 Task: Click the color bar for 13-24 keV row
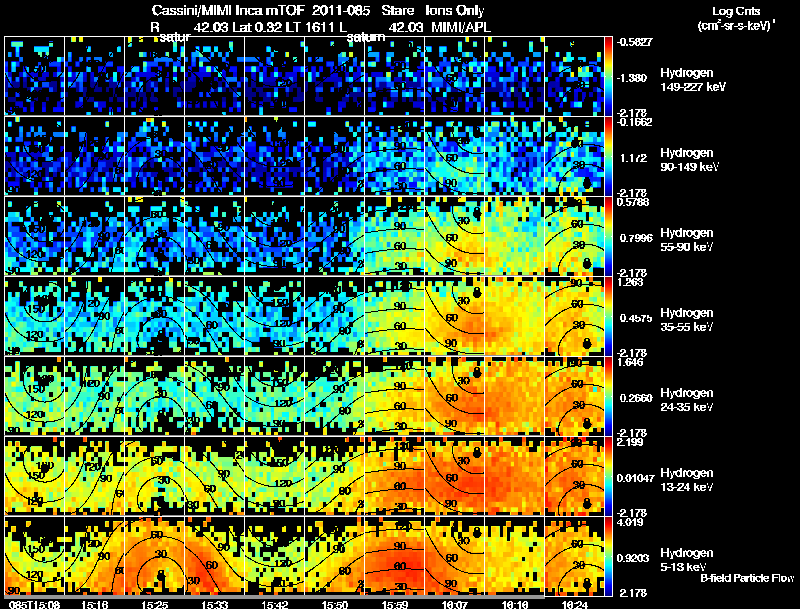point(608,476)
